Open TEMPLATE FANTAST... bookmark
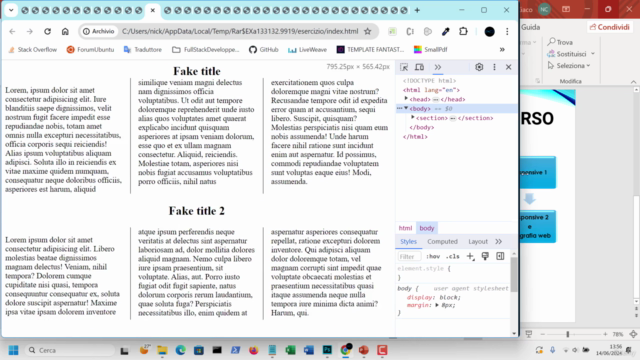This screenshot has width=640, height=360. [x=370, y=49]
